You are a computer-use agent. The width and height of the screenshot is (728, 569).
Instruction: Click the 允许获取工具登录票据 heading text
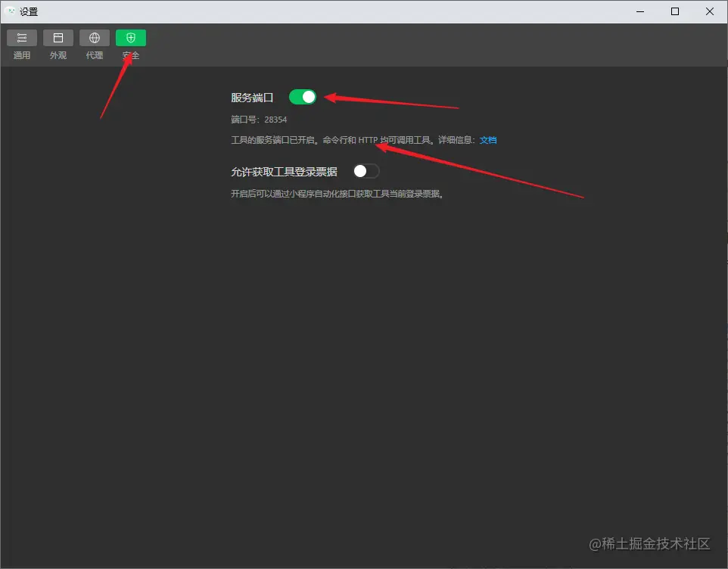pyautogui.click(x=284, y=172)
